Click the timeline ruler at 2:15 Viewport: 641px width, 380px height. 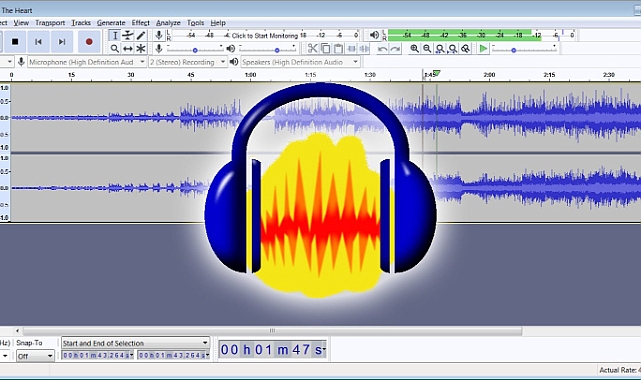[x=549, y=75]
